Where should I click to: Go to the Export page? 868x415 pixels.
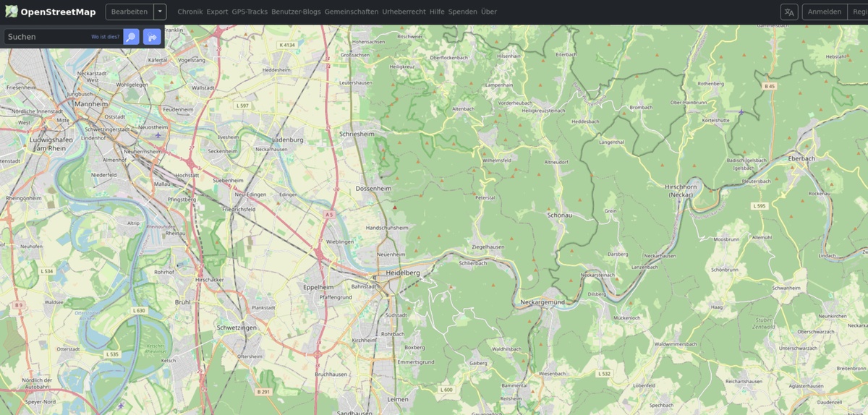pyautogui.click(x=217, y=12)
